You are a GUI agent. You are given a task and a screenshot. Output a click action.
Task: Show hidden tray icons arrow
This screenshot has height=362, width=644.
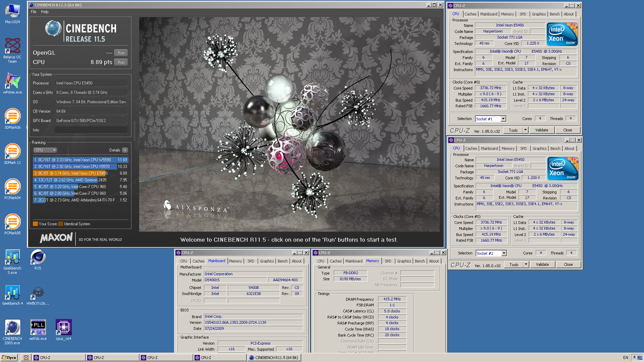point(634,358)
